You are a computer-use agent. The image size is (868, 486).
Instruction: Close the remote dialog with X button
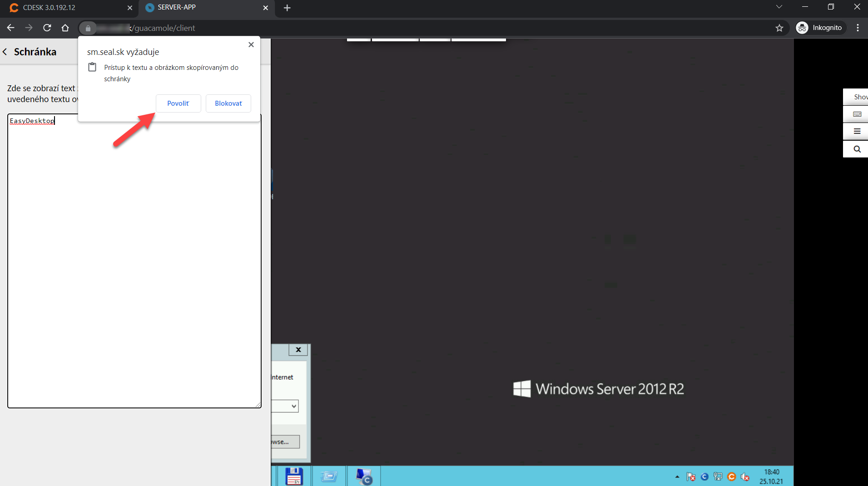[298, 349]
